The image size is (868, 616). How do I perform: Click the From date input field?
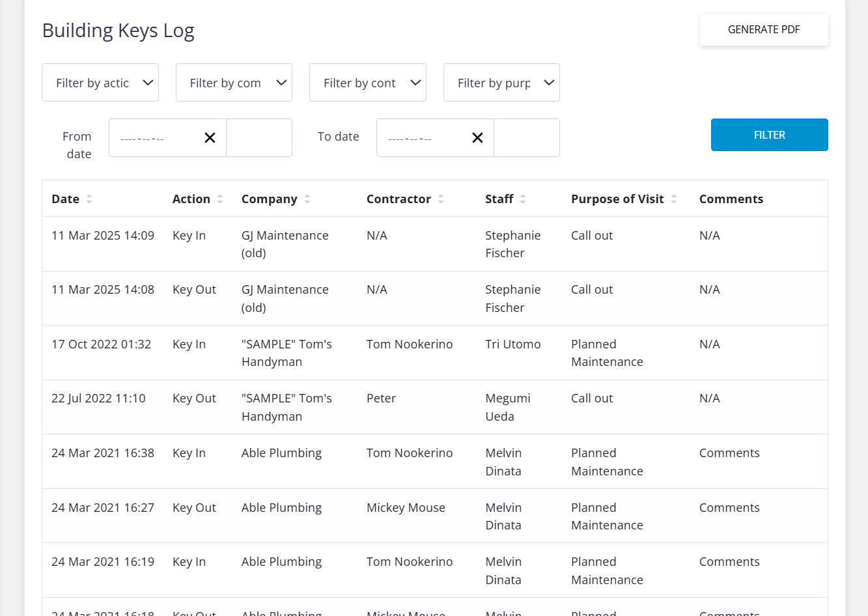click(154, 138)
